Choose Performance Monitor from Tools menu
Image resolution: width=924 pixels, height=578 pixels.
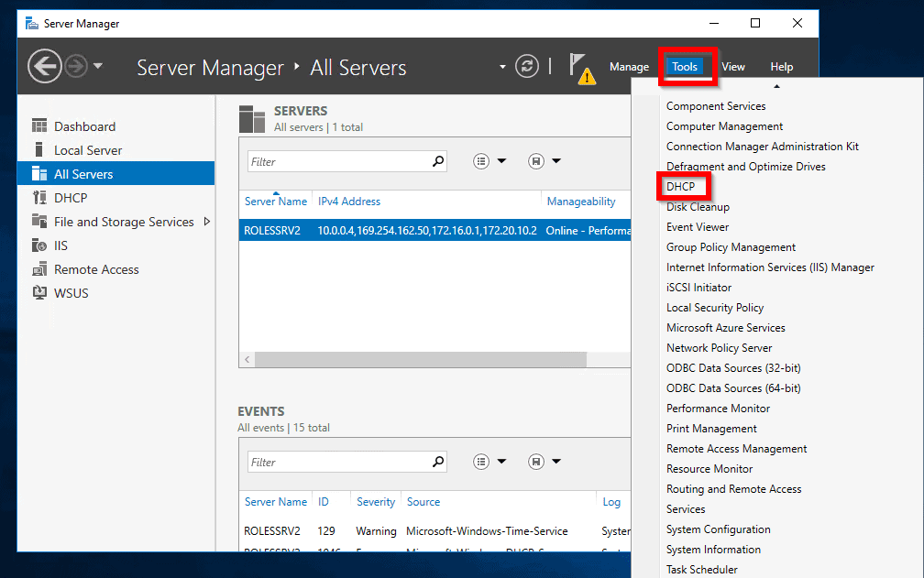[x=718, y=408]
